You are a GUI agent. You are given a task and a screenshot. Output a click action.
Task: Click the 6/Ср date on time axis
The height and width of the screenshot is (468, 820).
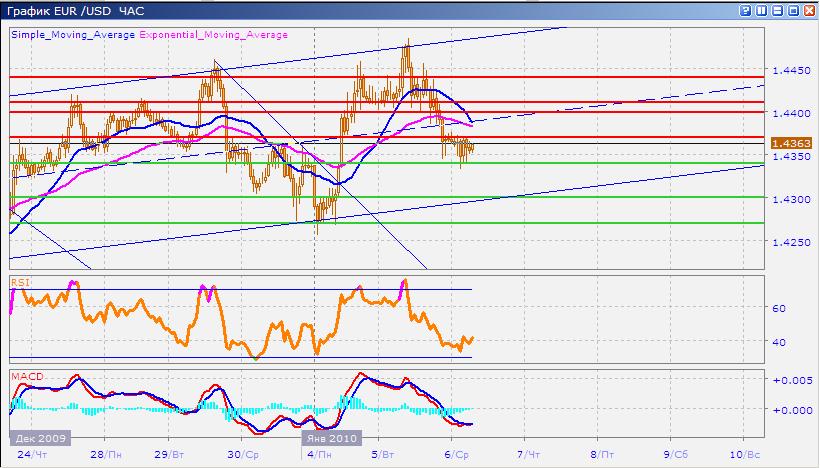click(x=454, y=455)
